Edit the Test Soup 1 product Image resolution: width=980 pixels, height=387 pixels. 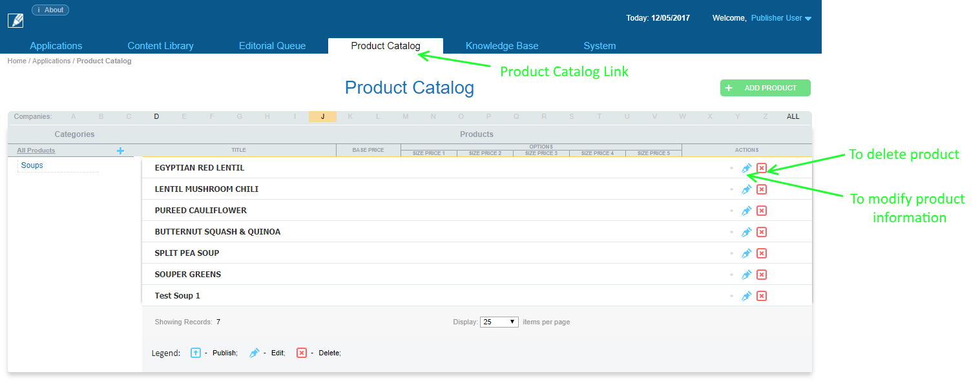747,296
